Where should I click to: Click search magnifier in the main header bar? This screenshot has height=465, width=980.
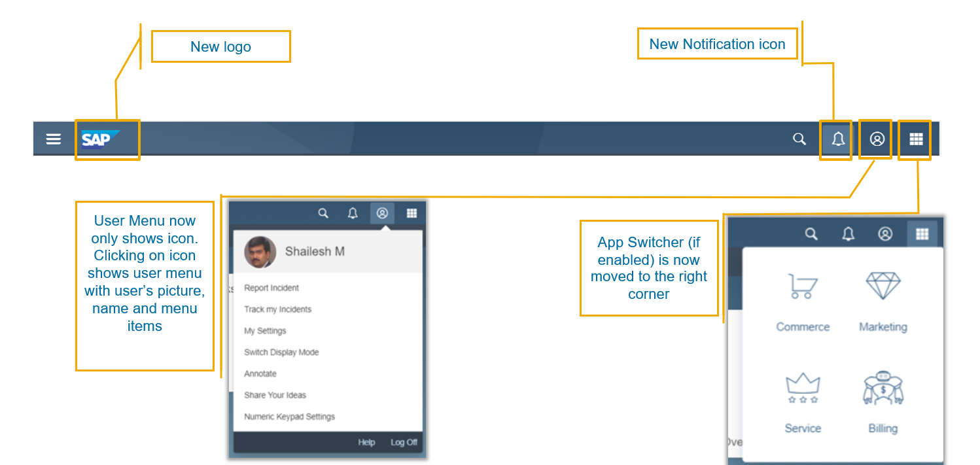coord(799,139)
